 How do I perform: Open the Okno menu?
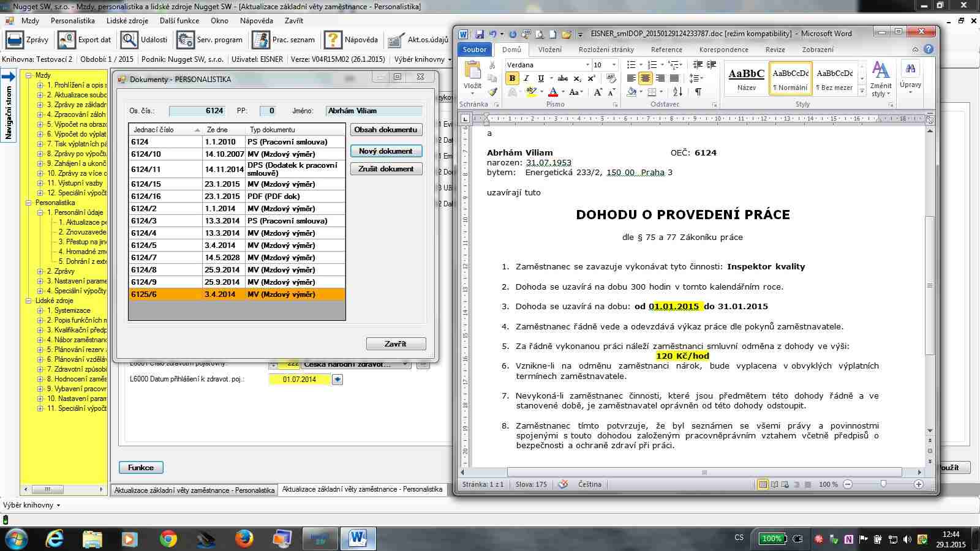coord(219,21)
